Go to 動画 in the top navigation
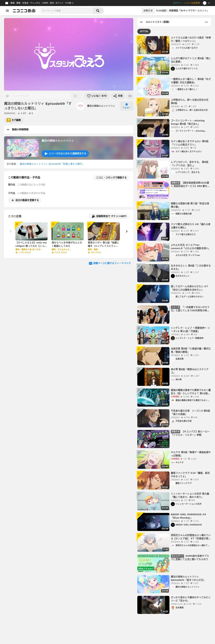Image resolution: width=215 pixels, height=644 pixels. coord(13,3)
